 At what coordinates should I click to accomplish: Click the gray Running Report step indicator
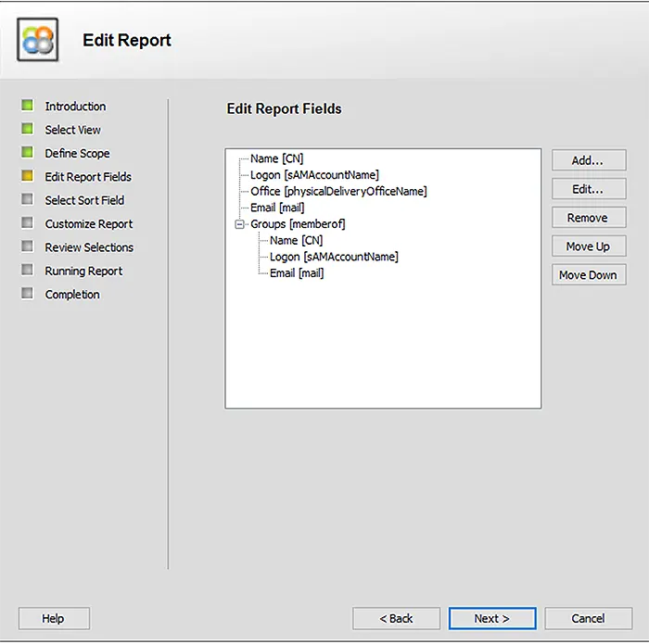[27, 270]
